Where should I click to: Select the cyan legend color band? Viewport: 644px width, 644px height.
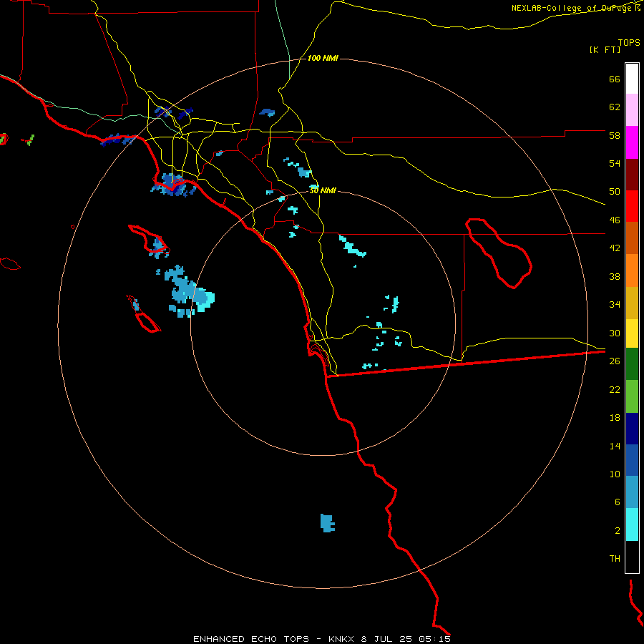[632, 525]
